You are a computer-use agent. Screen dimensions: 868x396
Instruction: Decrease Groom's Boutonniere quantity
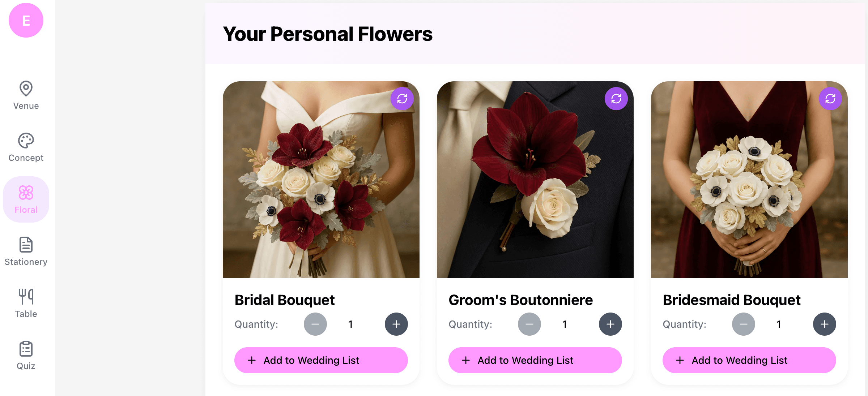coord(529,324)
